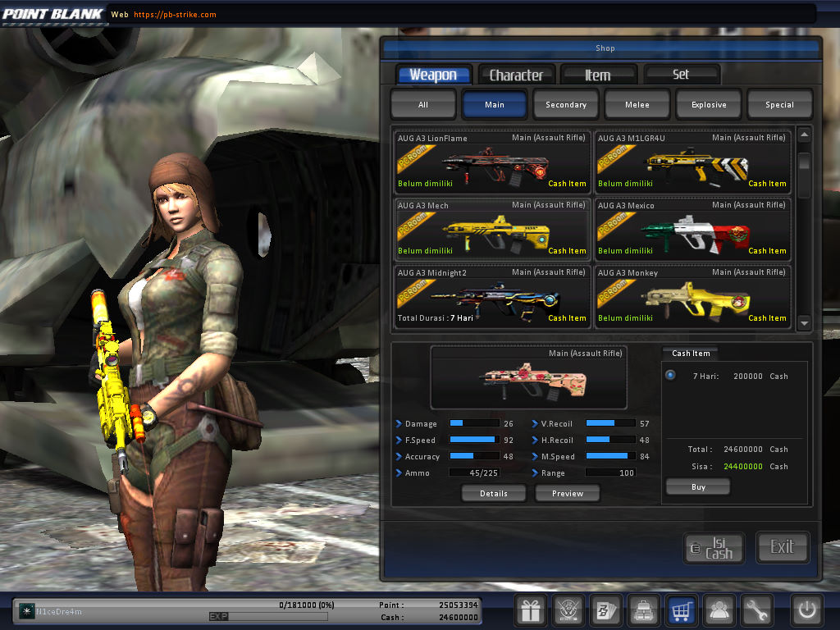This screenshot has width=840, height=630.
Task: Select the Explosive weapon filter
Action: click(x=709, y=104)
